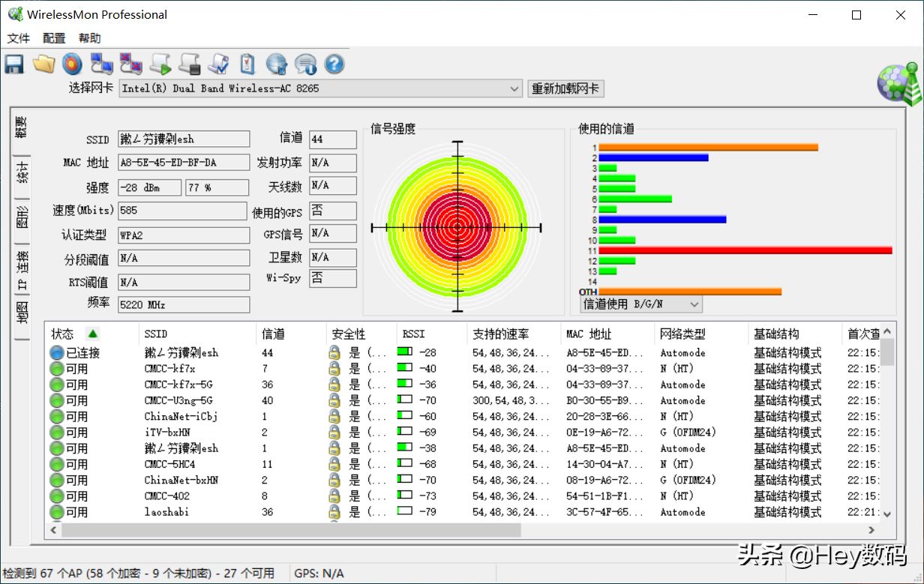924x584 pixels.
Task: Click the signal strength radar display
Action: (x=457, y=227)
